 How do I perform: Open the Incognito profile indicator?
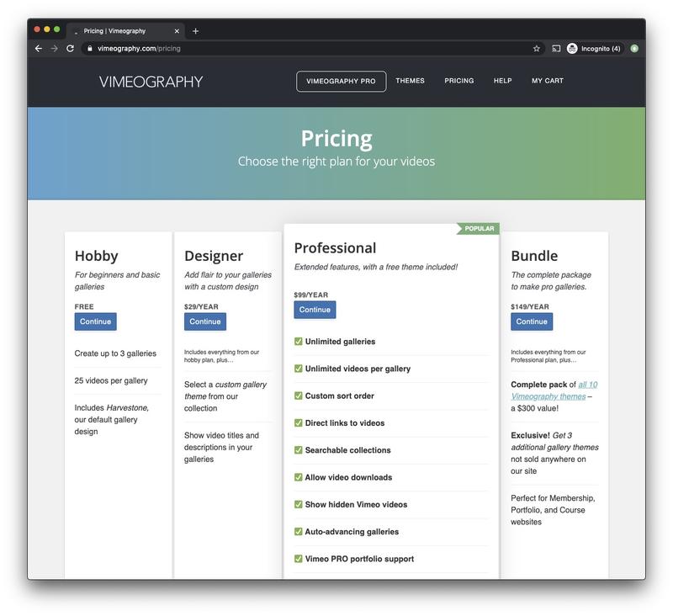click(594, 49)
